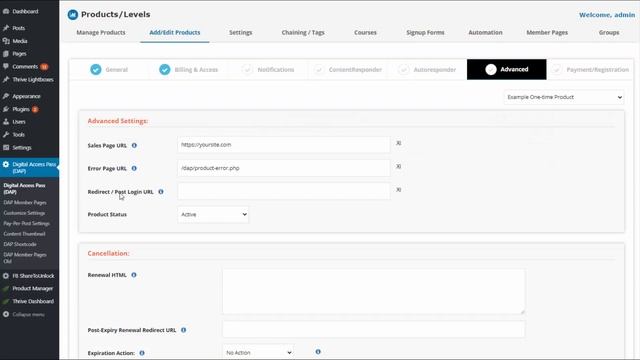Open the Automation tab
The image size is (640, 360).
485,32
